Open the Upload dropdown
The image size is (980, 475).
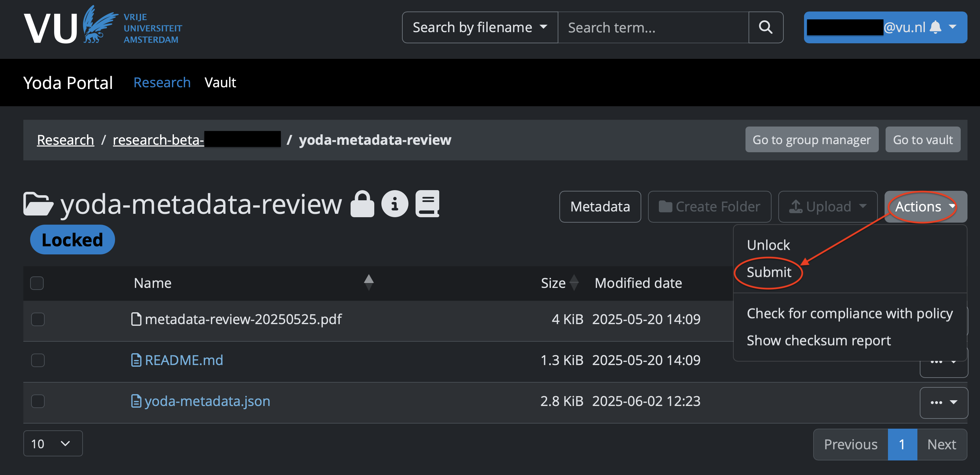828,206
